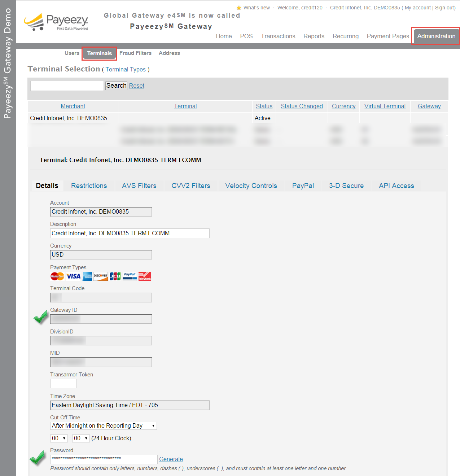Click the PayPal payment type icon

[129, 276]
